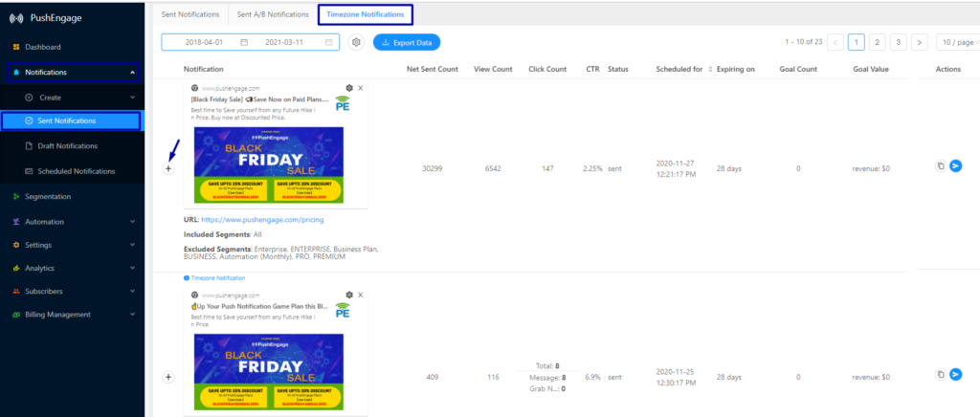
Task: Open the pushengage.com/pricing URL link
Action: [262, 220]
